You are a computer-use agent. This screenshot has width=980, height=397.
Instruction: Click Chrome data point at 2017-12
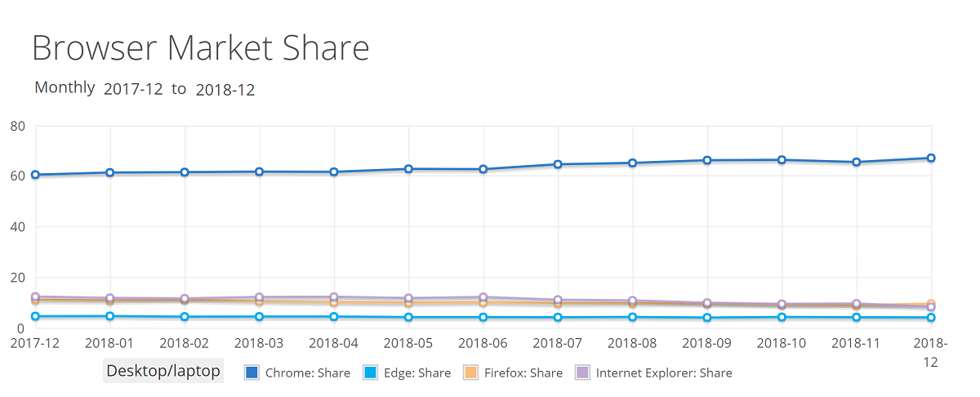pyautogui.click(x=36, y=175)
